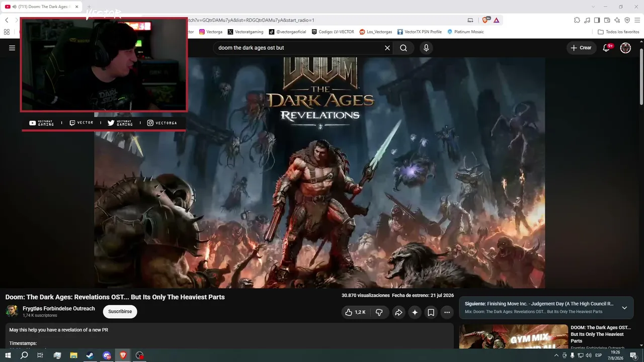
Task: Expand the Siguiente mix playlist panel
Action: coord(624,308)
